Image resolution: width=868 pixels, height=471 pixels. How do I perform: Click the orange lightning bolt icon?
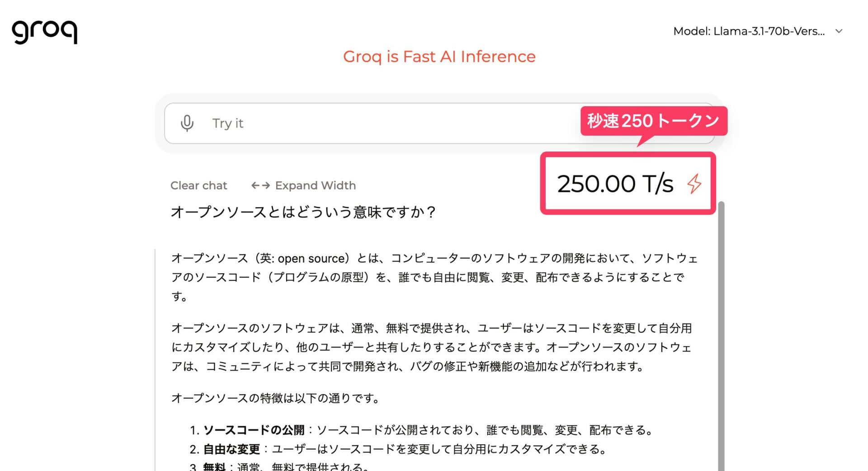point(694,184)
